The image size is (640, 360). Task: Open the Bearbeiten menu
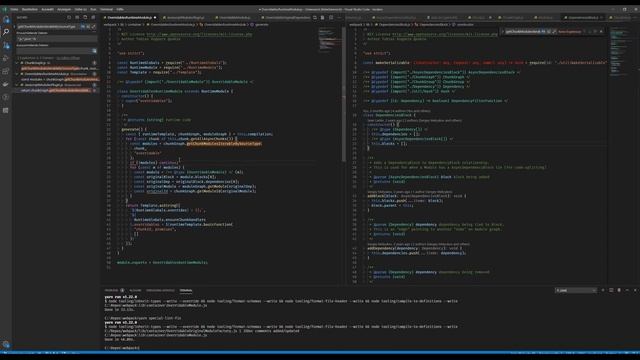pos(29,9)
